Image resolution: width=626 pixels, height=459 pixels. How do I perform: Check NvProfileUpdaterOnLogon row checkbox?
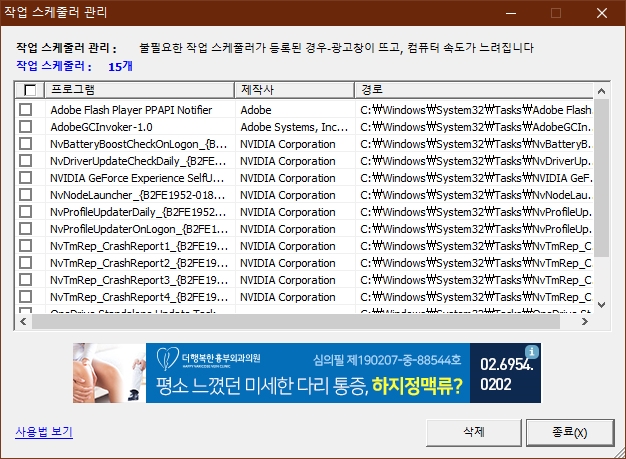click(26, 229)
